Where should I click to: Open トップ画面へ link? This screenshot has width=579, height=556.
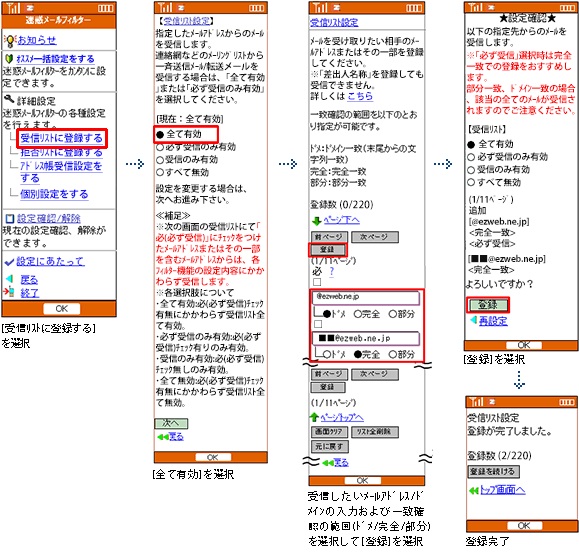point(503,490)
